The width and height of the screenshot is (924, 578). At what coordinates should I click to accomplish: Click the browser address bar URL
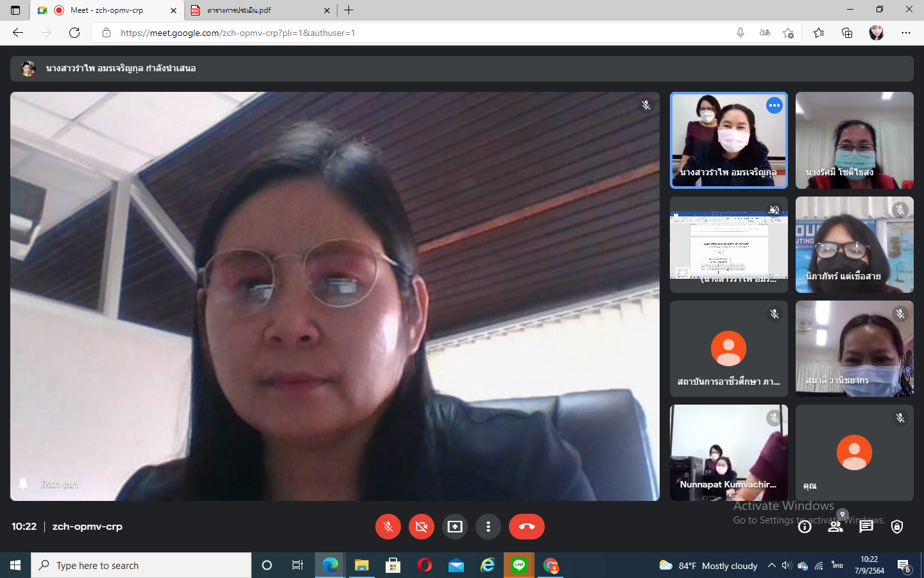pyautogui.click(x=411, y=33)
